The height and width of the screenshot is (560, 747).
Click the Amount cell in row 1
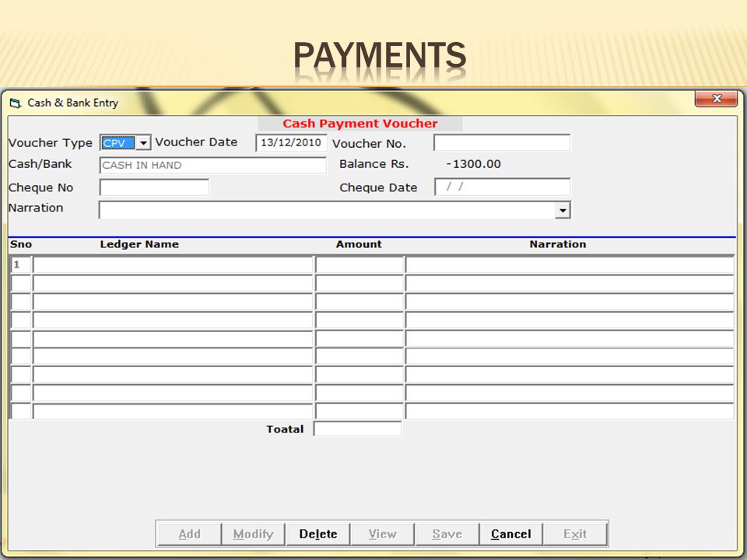[x=359, y=264]
